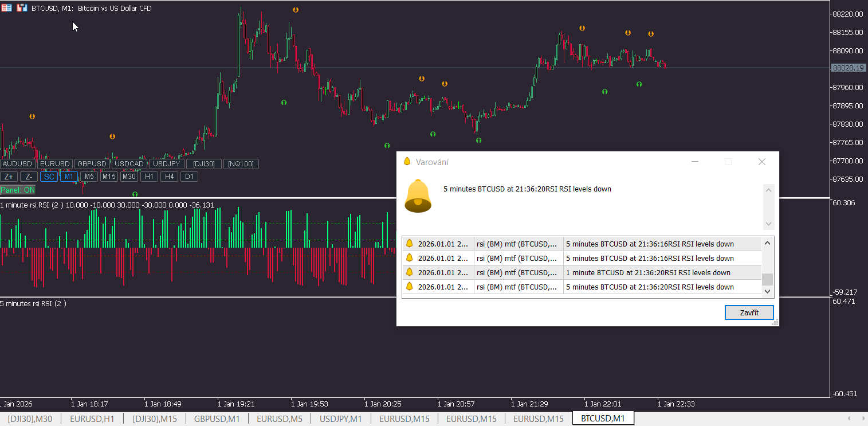Image resolution: width=868 pixels, height=426 pixels.
Task: Zoom in with the Z+ button
Action: click(9, 177)
